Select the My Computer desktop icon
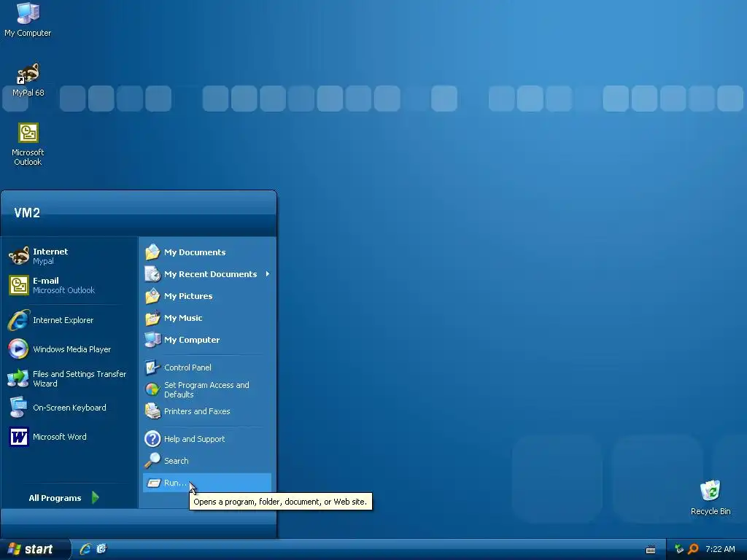Viewport: 747px width, 560px height. click(28, 20)
